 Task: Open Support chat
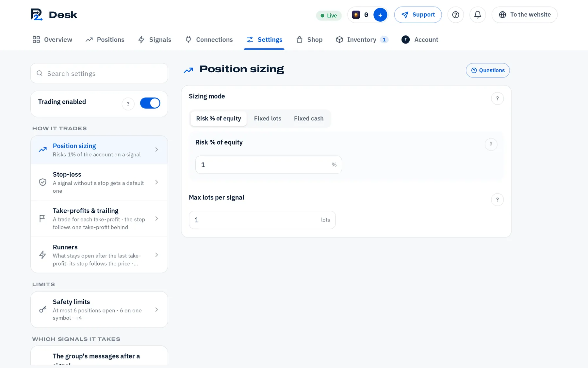pyautogui.click(x=418, y=15)
